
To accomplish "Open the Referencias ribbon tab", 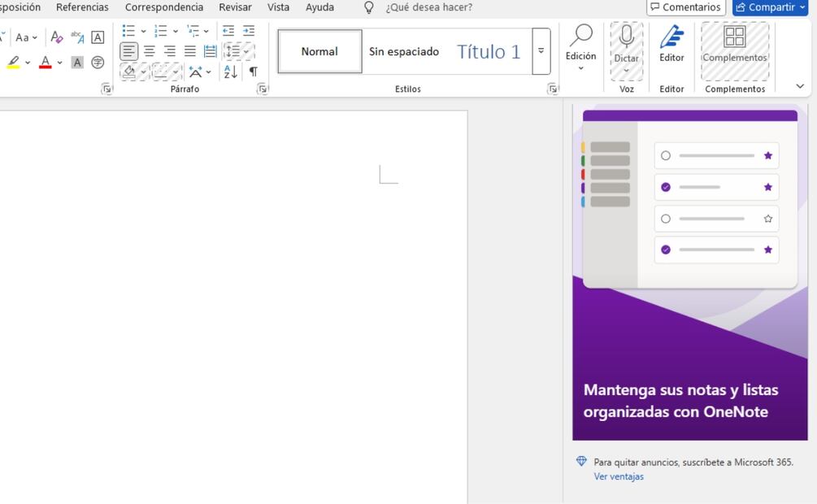I will click(x=82, y=7).
